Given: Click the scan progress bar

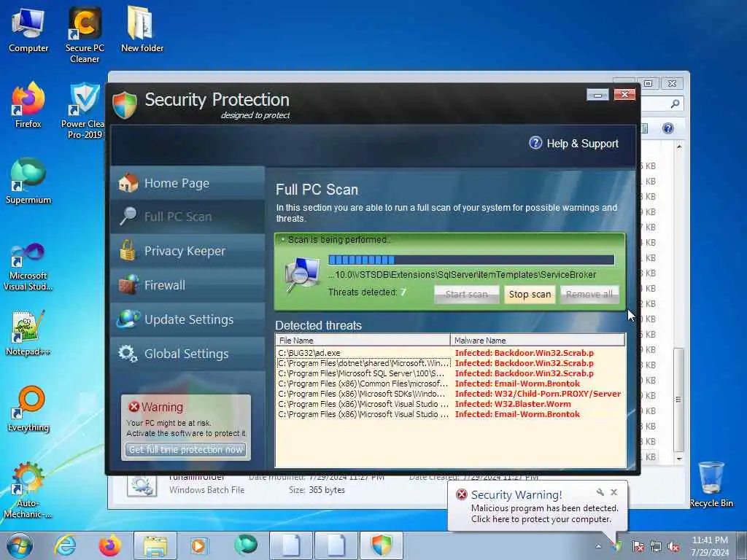Looking at the screenshot, I should click(471, 260).
